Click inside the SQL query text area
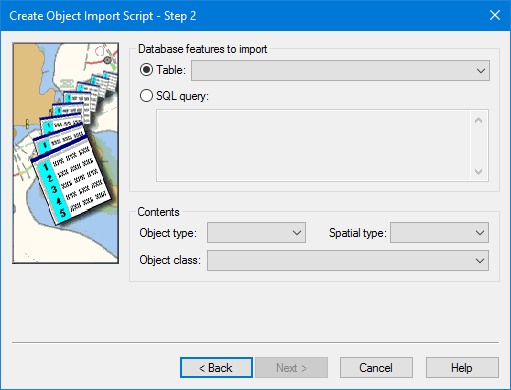The width and height of the screenshot is (511, 390). pyautogui.click(x=314, y=145)
